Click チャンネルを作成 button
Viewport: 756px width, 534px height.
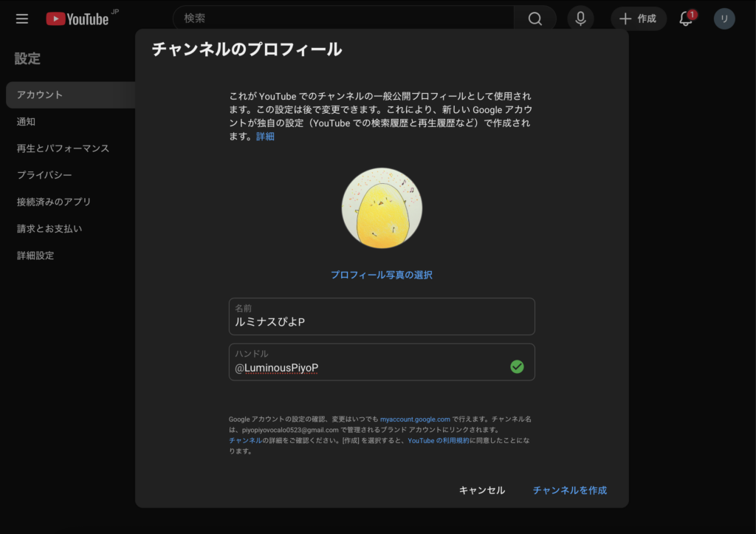569,490
